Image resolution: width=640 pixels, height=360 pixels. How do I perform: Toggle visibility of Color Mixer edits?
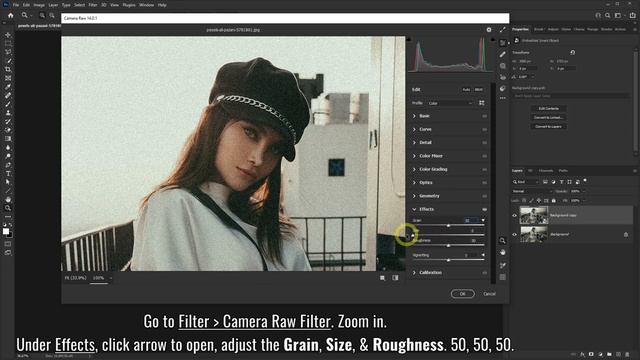pos(484,156)
